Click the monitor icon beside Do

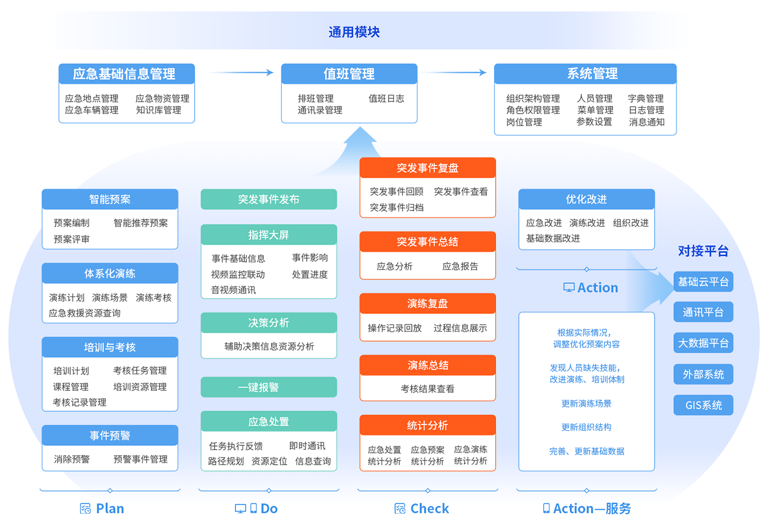pos(240,509)
